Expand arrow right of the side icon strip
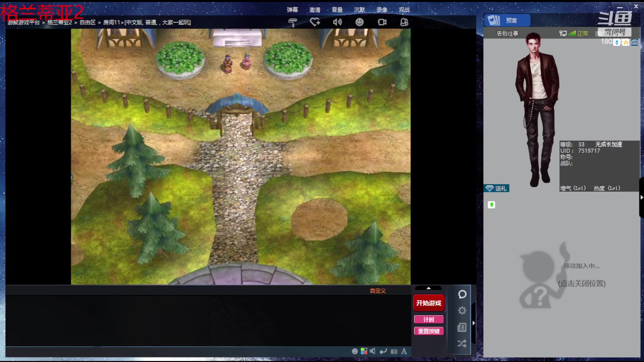The height and width of the screenshot is (362, 644). pyautogui.click(x=474, y=323)
